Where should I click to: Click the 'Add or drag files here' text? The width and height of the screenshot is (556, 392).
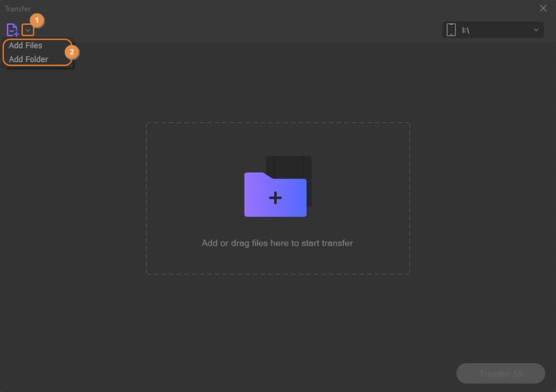277,243
